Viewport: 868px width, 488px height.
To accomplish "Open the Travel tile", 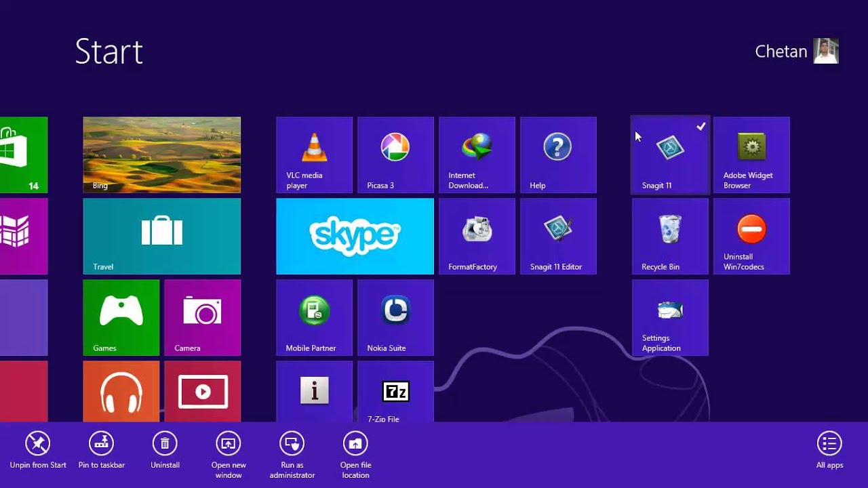I will (x=161, y=236).
